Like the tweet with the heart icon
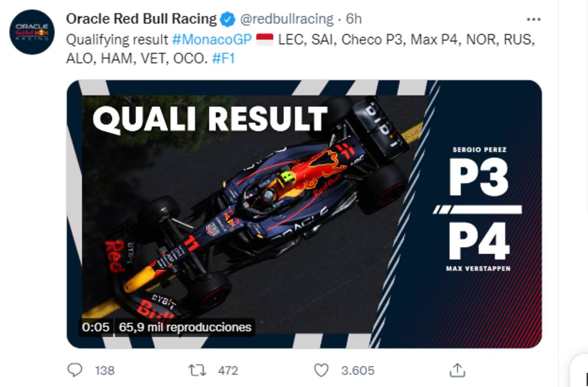Screen dimensions: 588x387 [321, 370]
